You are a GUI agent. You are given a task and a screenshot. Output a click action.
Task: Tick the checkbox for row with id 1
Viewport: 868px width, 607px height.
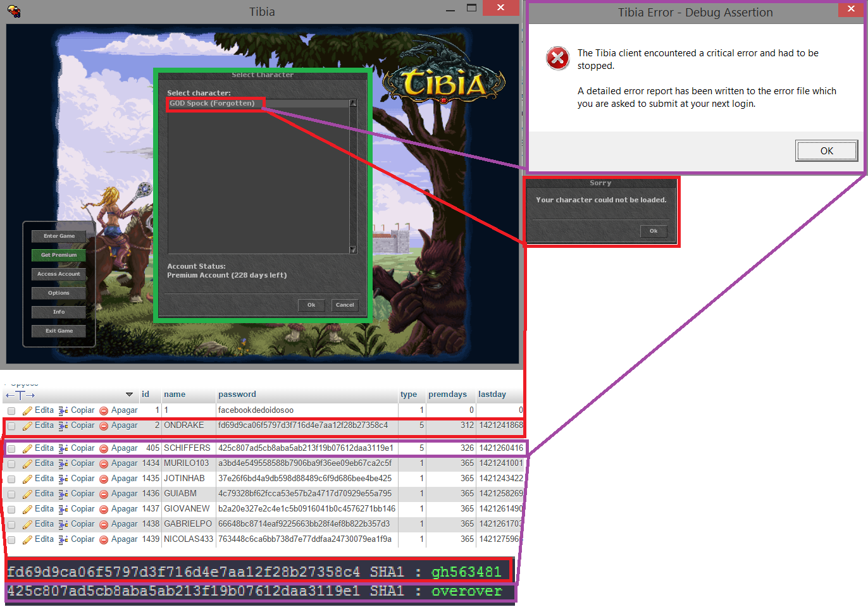[11, 411]
